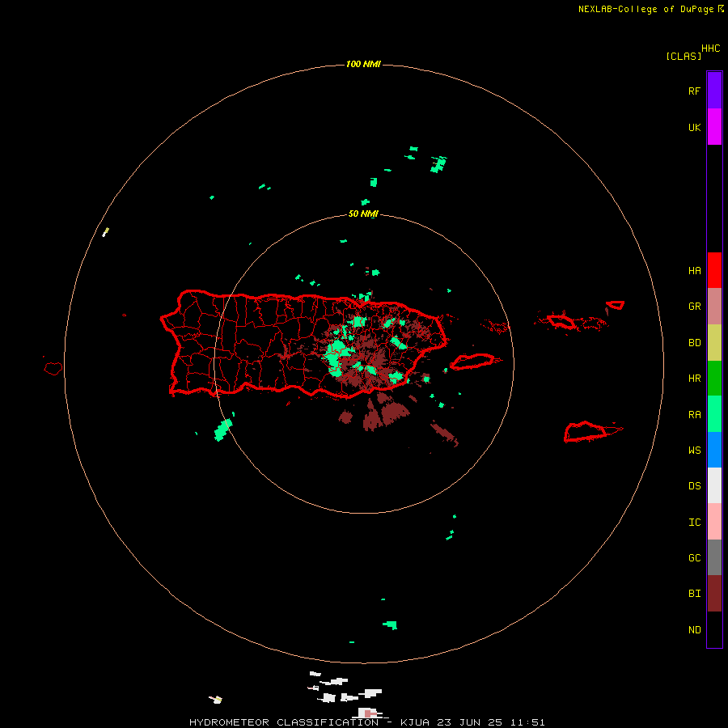Click the RF purple legend swatch
This screenshot has height=728, width=728.
[x=714, y=91]
